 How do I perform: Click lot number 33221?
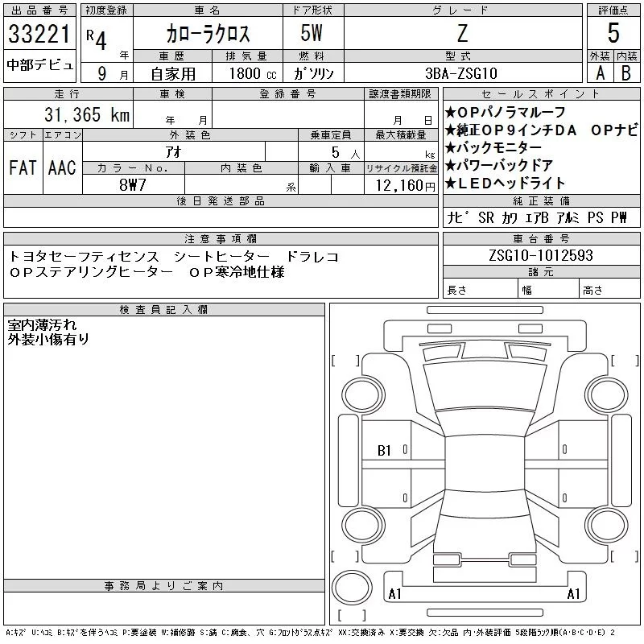39,35
